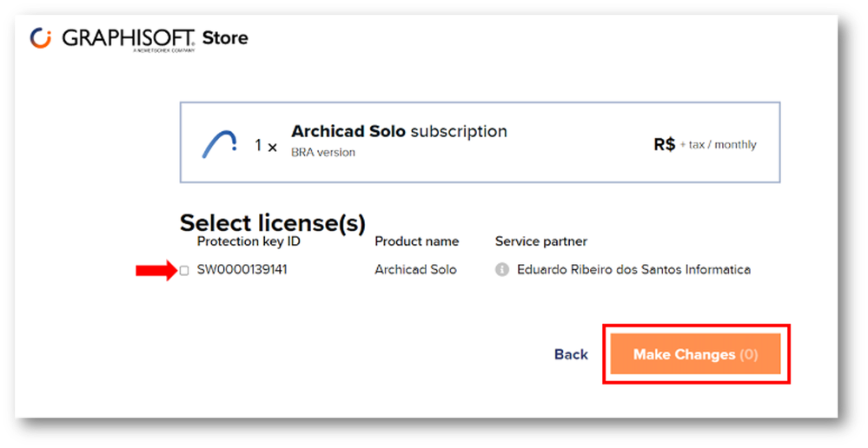Screen dimensions: 868x448
Task: Go Back to the previous step
Action: coord(571,354)
